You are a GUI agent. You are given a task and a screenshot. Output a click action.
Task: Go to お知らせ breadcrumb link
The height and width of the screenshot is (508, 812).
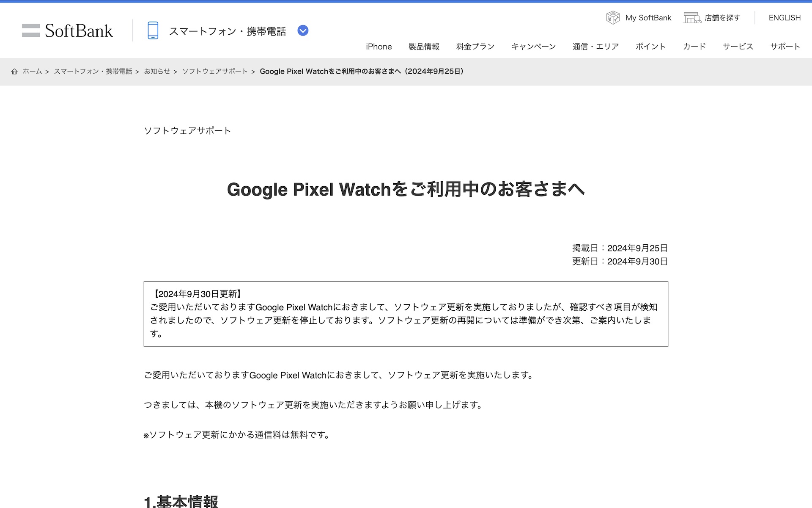tap(157, 72)
